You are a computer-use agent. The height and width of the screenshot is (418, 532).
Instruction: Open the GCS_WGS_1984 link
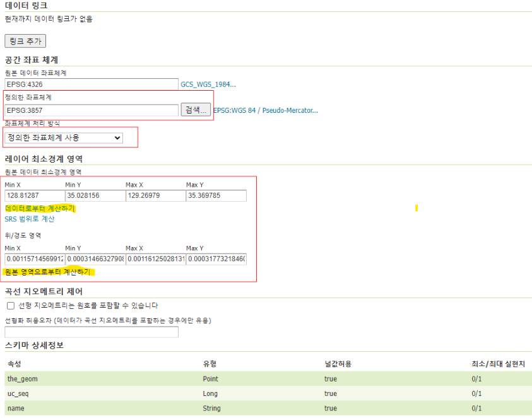(208, 84)
